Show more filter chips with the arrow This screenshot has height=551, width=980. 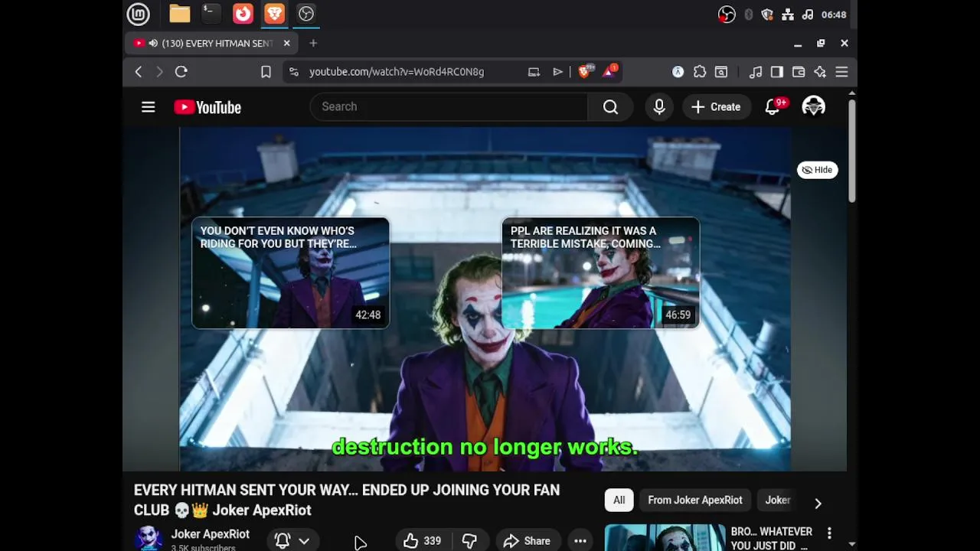point(818,503)
